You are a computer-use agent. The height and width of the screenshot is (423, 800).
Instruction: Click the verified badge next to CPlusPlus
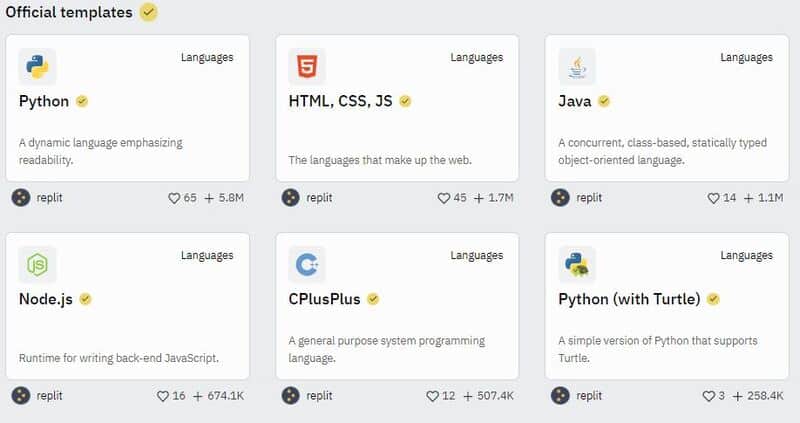[x=373, y=299]
